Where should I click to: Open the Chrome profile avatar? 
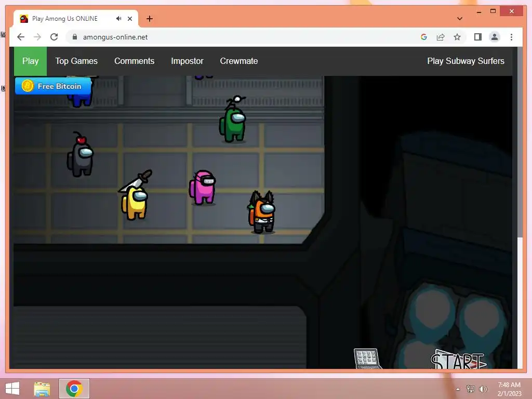pos(495,37)
